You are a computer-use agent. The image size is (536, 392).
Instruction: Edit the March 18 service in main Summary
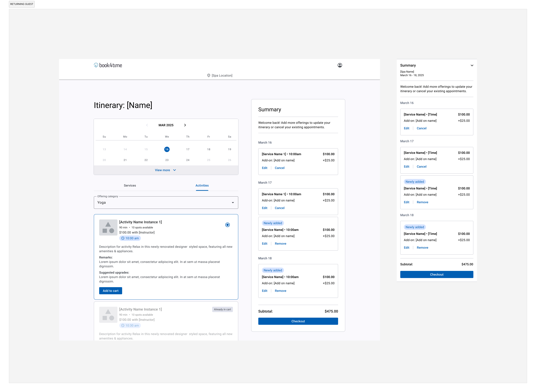pos(264,291)
